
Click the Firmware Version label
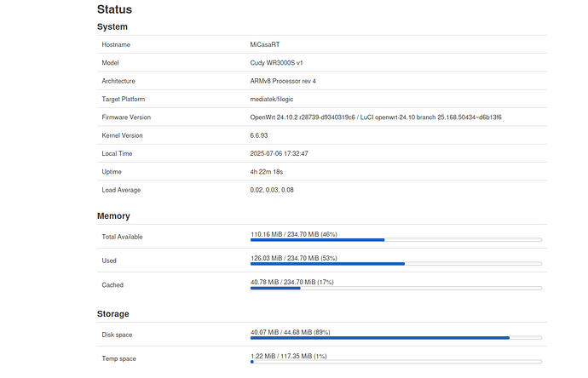pos(126,117)
